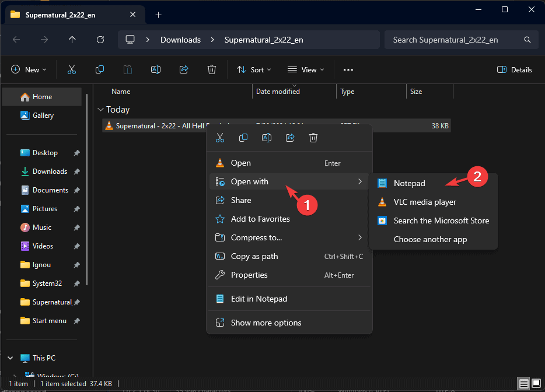Open Properties from context menu
The width and height of the screenshot is (545, 392).
[x=289, y=275]
